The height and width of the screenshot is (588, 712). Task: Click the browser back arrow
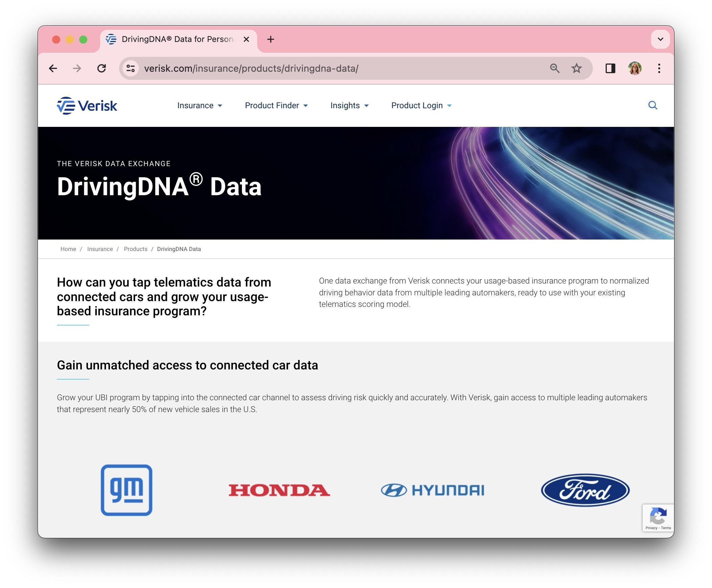tap(53, 68)
